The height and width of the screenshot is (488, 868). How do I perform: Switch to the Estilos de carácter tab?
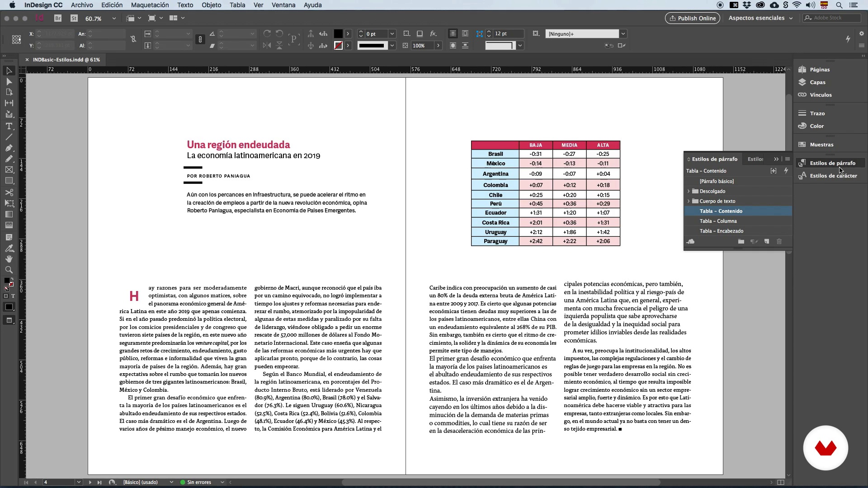tap(755, 159)
